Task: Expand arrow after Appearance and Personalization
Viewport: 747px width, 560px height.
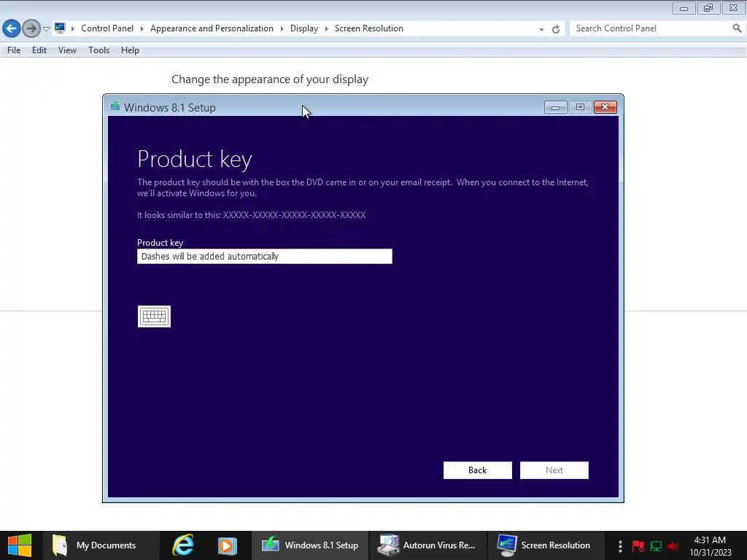Action: coord(282,28)
